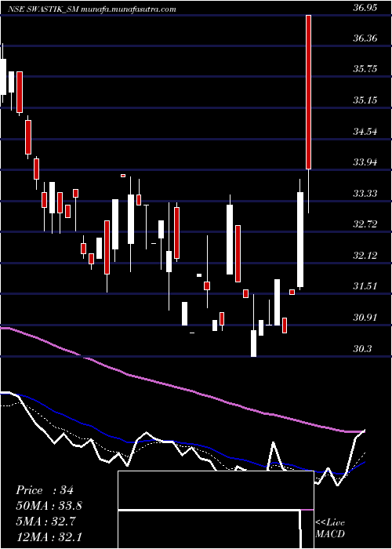The image size is (392, 549).
Task: Click the NSE SWASTIK_SM munafa.munafasutra.com title text
Action: coord(92,9)
